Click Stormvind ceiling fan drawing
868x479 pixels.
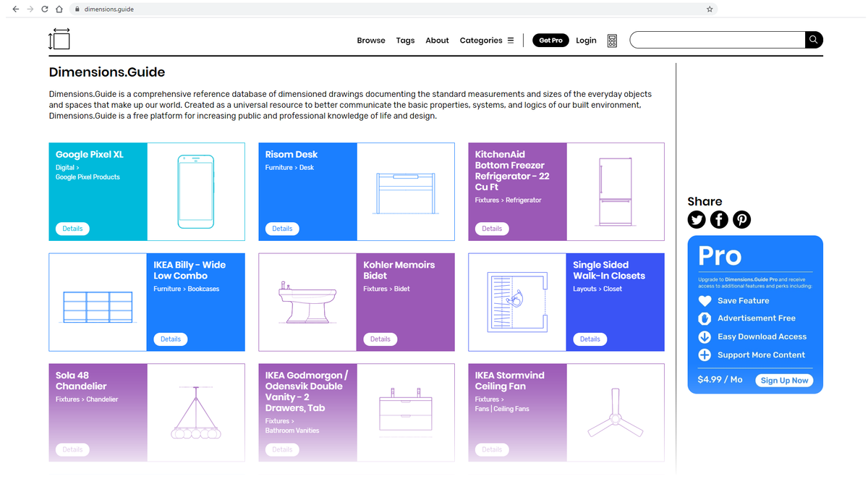pos(616,412)
